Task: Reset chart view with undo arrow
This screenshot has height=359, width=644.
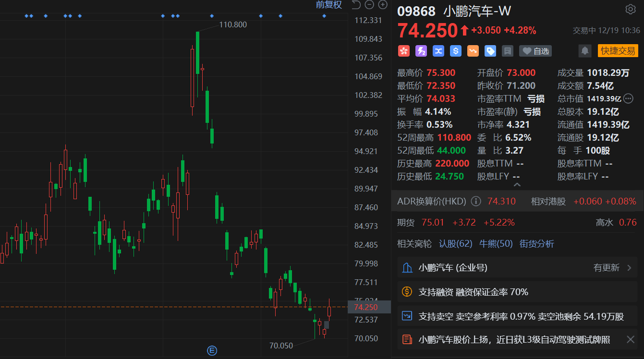Action: coord(356,5)
